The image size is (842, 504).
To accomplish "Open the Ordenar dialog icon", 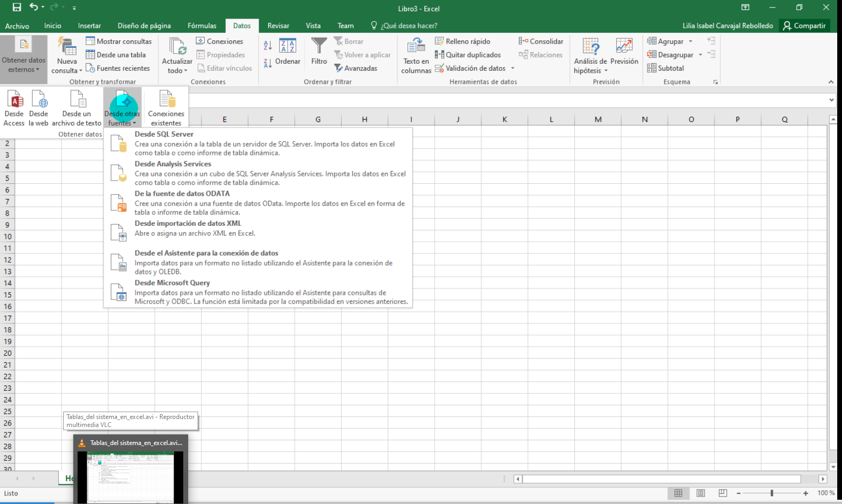I will [287, 52].
